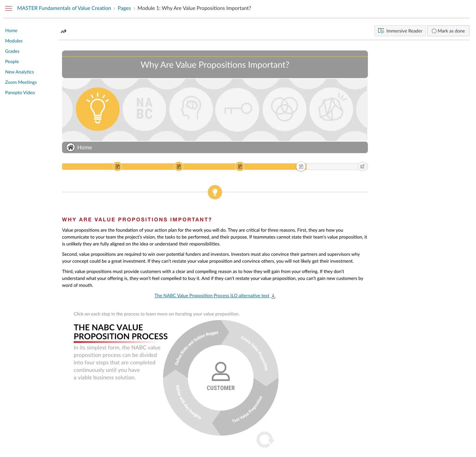Open the hamburger navigation menu
This screenshot has width=476, height=457.
coord(8,8)
